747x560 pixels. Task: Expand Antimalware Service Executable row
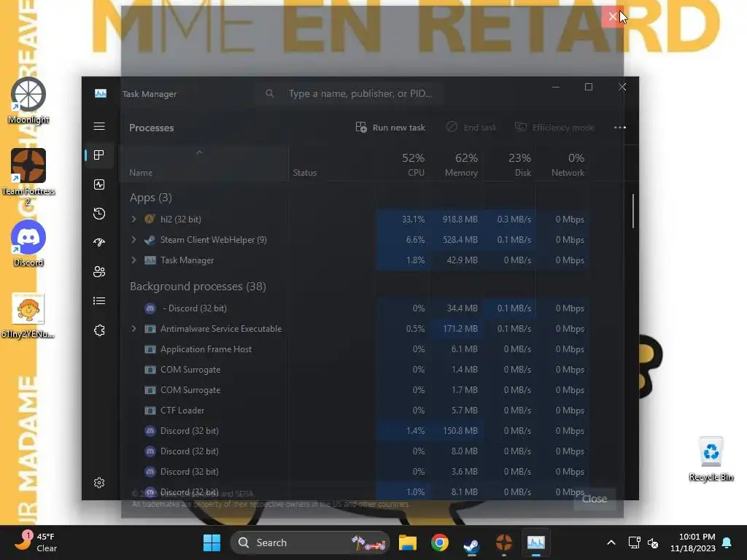134,329
